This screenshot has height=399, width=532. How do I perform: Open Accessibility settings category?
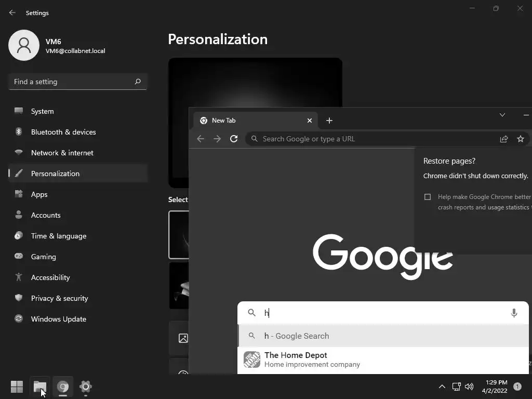[x=78, y=277]
